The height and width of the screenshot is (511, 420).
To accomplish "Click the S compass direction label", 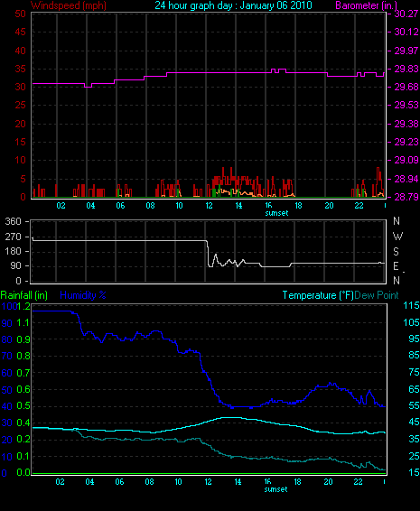I will 396,251.
